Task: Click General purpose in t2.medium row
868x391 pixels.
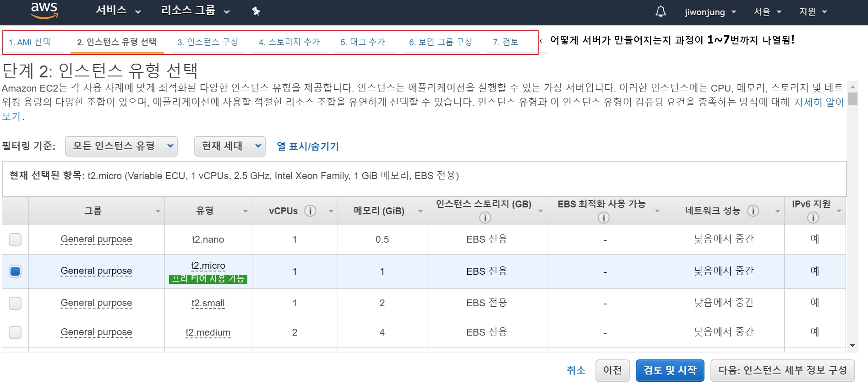Action: tap(96, 332)
